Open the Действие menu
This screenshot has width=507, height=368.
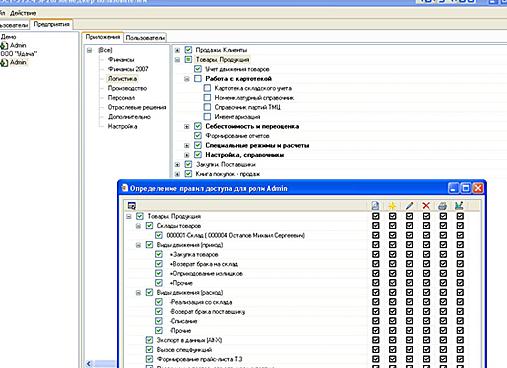[x=23, y=13]
